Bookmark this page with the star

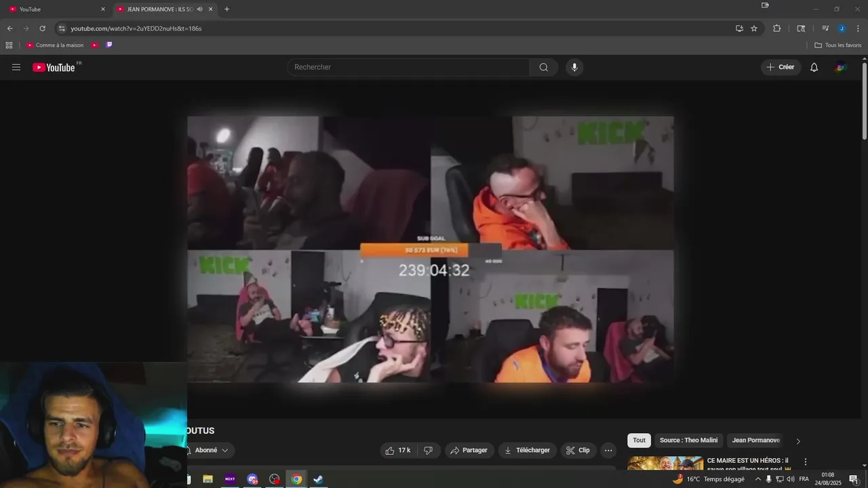tap(754, 28)
